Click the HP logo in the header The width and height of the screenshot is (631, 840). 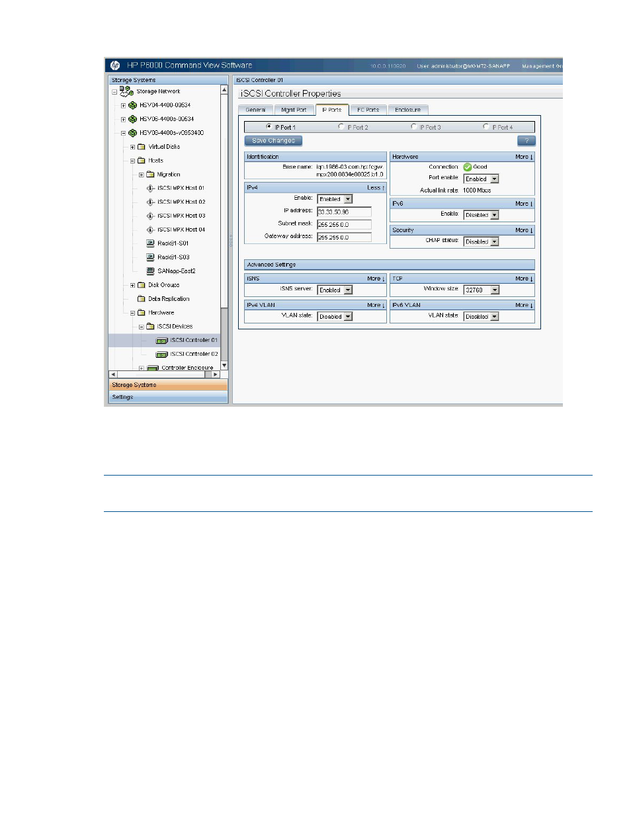click(x=115, y=65)
